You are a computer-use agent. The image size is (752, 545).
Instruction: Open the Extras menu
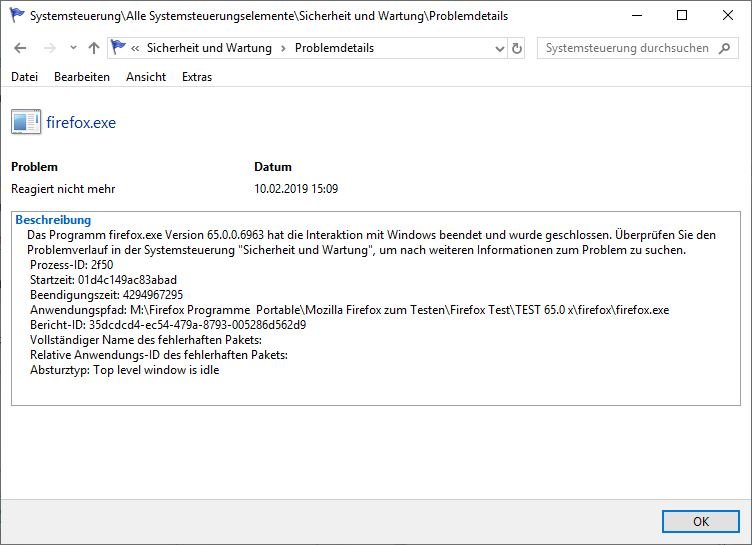coord(197,77)
